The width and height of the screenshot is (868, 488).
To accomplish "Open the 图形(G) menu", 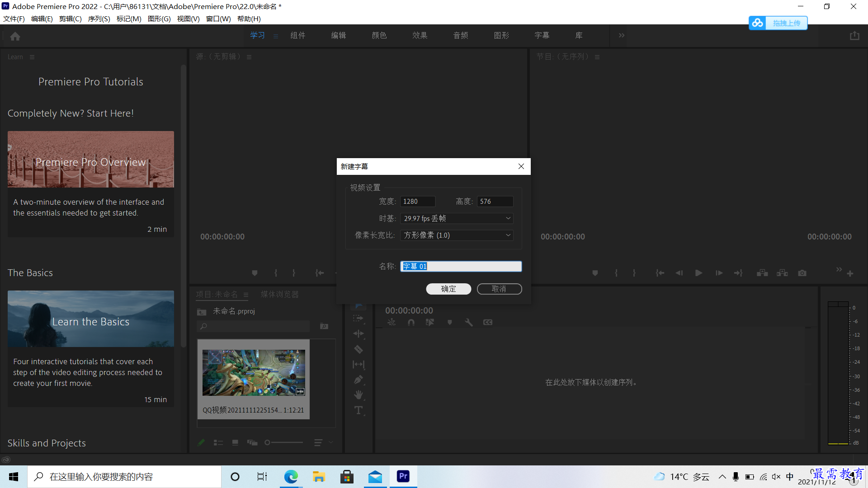I will [159, 19].
